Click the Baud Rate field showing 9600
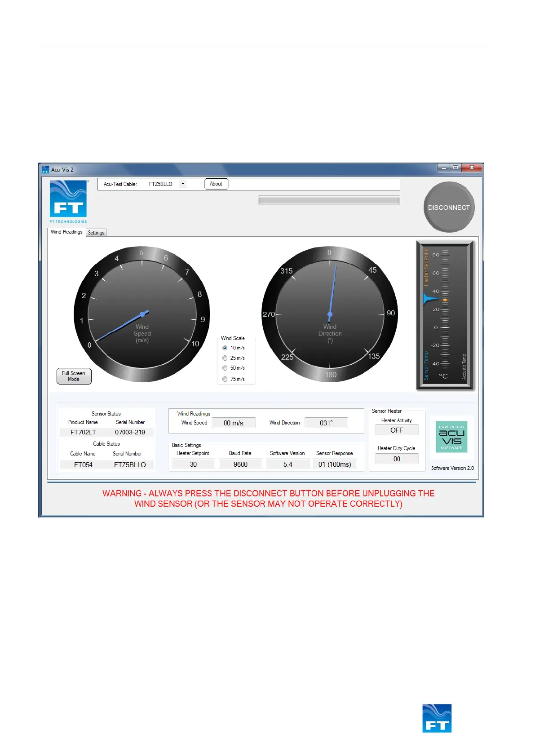 tap(240, 464)
